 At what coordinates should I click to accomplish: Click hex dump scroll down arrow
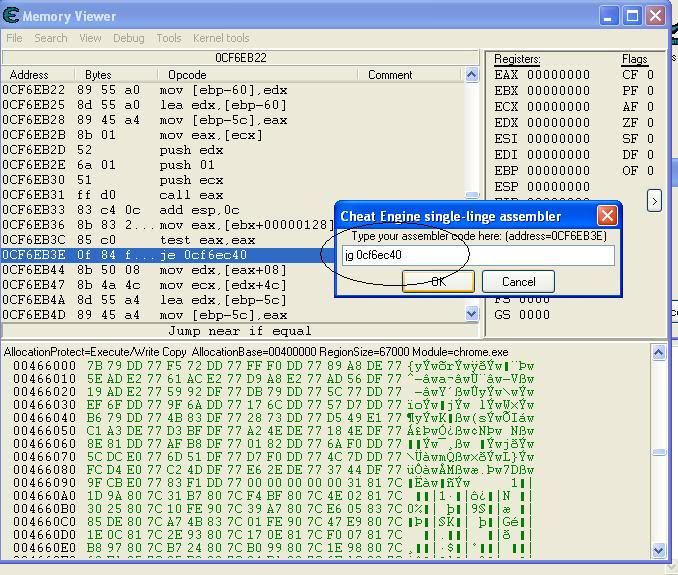[x=659, y=550]
